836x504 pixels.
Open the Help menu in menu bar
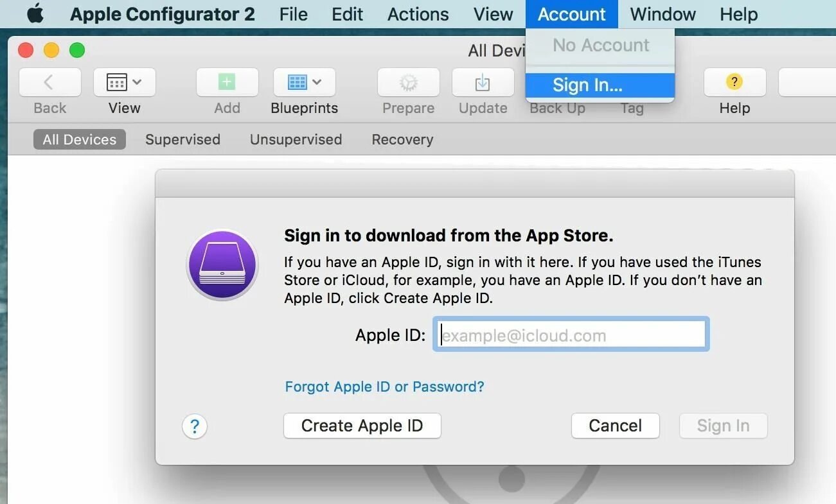[739, 14]
